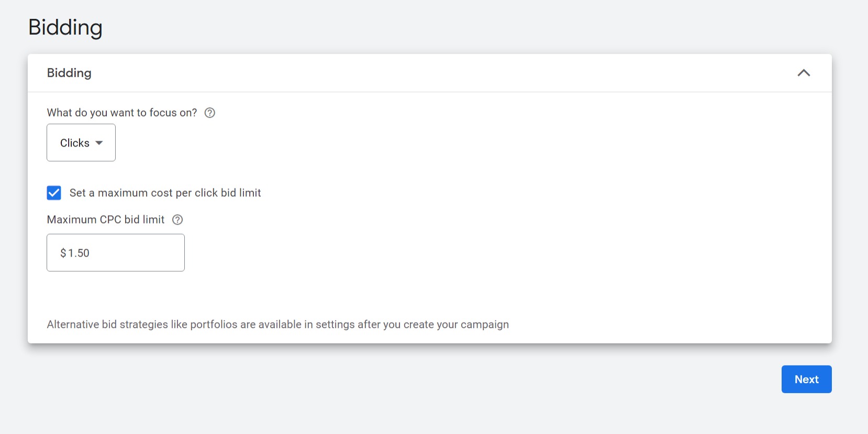Open the Clicks focus dropdown
868x434 pixels.
81,142
